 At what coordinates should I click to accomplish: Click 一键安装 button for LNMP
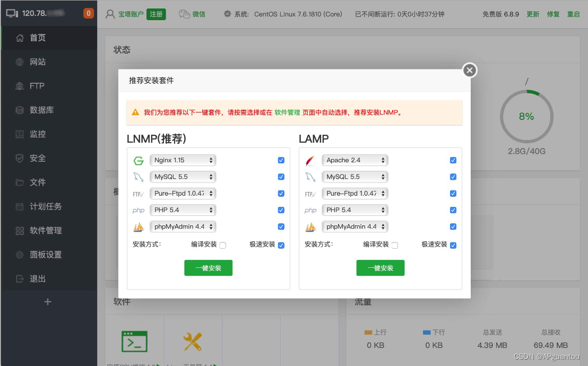(x=208, y=268)
